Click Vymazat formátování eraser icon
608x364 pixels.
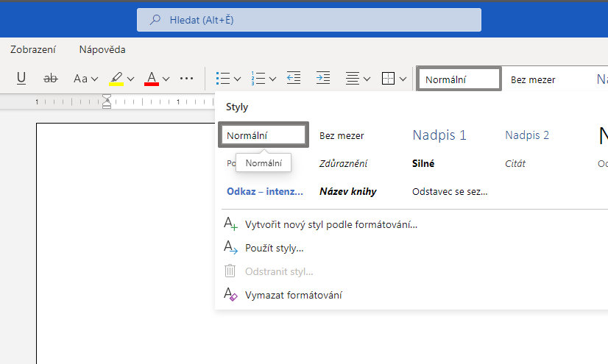[230, 295]
